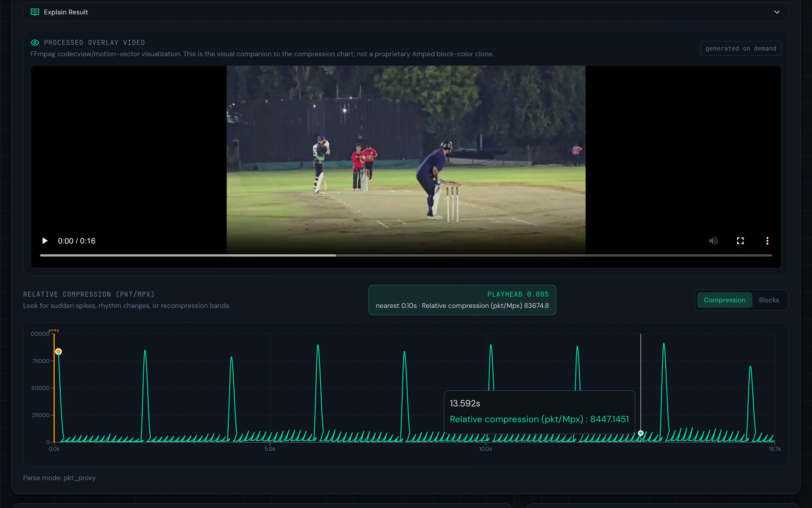Click the 10.0s x-axis label
This screenshot has height=508, width=812.
486,449
